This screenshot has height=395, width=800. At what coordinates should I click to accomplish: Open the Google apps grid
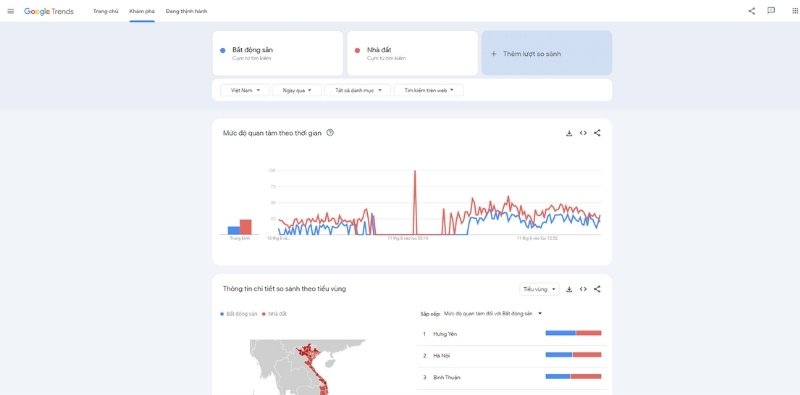(795, 11)
